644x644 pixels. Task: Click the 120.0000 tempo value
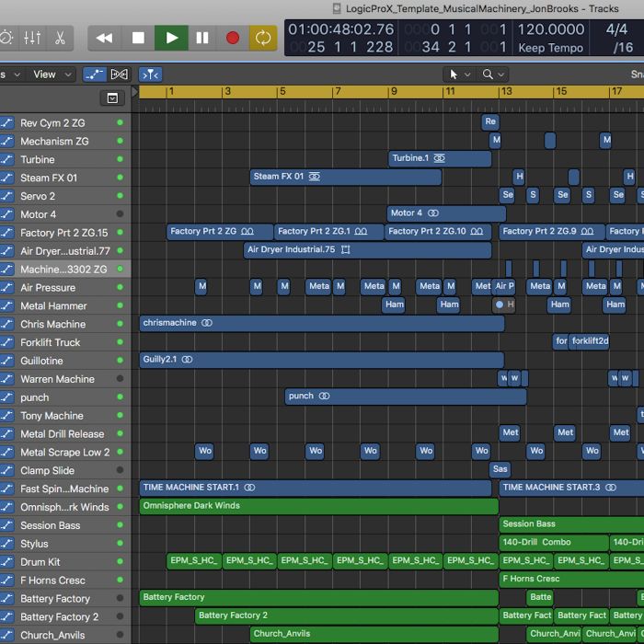coord(550,29)
